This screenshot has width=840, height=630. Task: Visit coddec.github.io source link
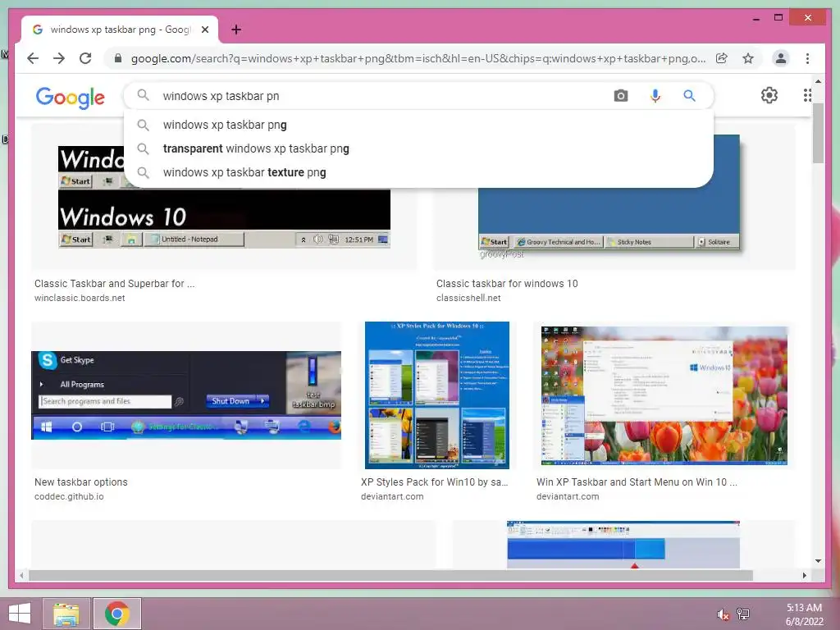(69, 496)
